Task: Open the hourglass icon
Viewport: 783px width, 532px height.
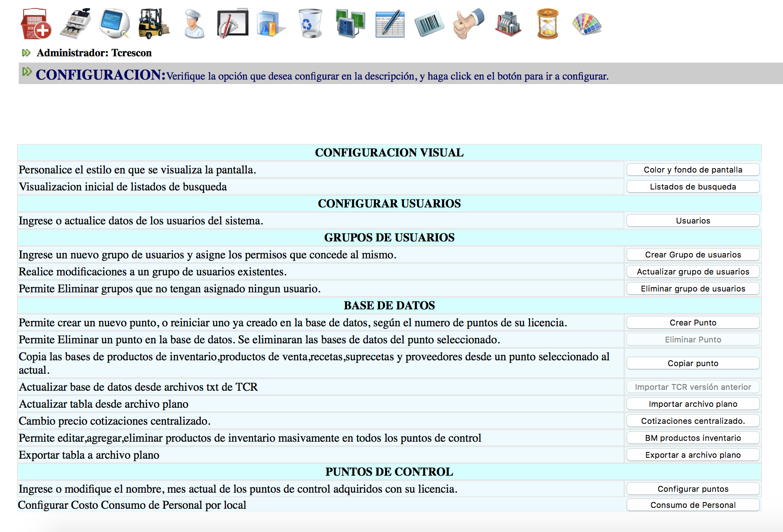Action: (x=547, y=24)
